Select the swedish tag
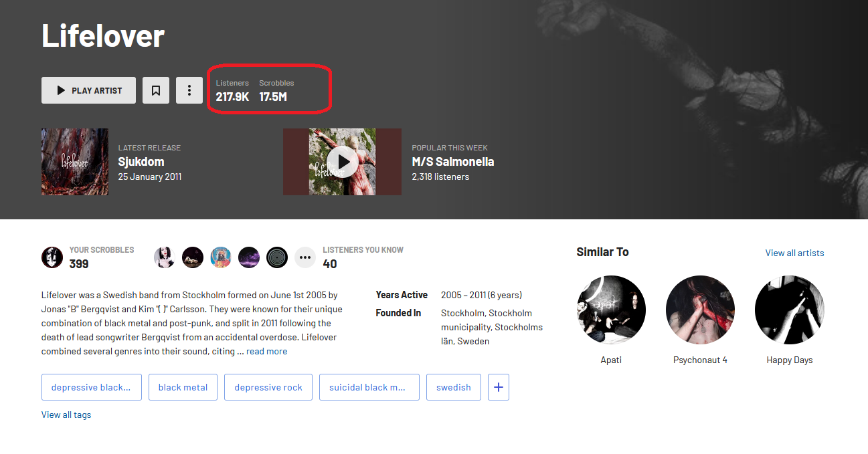This screenshot has height=454, width=868. tap(454, 387)
